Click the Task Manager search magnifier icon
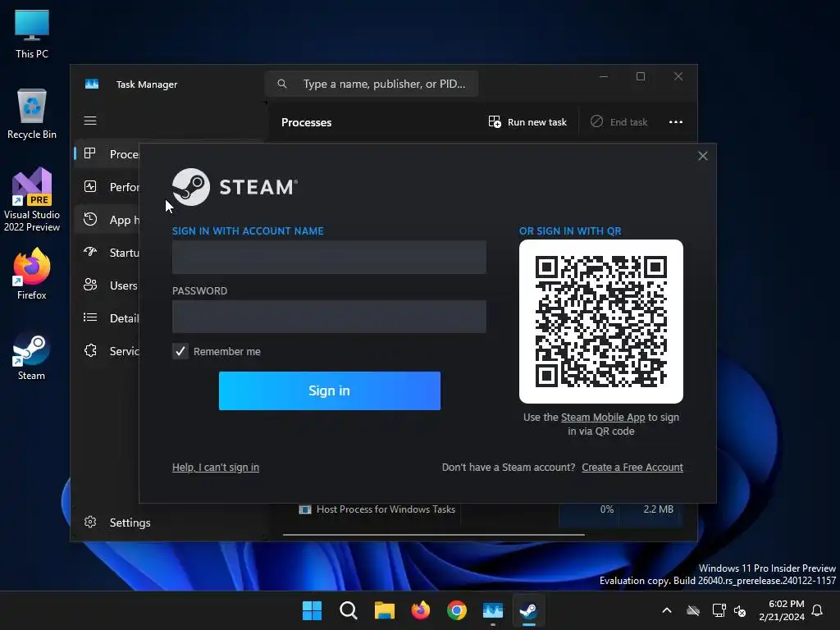The height and width of the screenshot is (630, 840). [x=282, y=84]
